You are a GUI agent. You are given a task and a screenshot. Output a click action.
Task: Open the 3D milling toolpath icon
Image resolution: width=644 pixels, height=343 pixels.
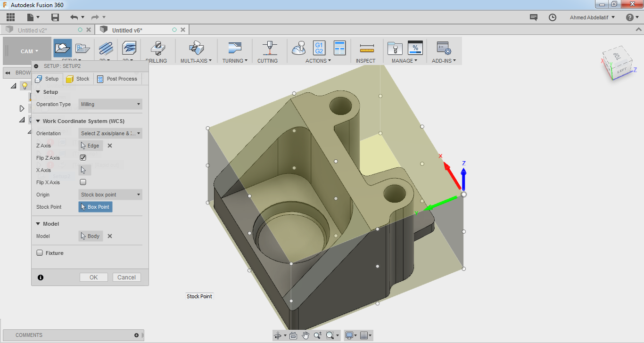(129, 48)
